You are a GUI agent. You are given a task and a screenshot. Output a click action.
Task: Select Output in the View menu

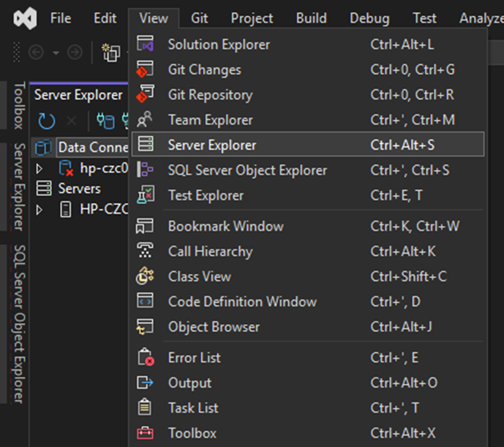click(189, 383)
